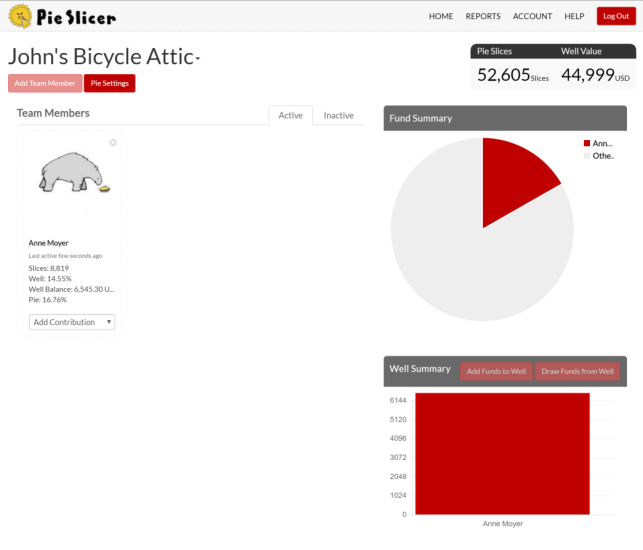Switch to the Inactive tab
The width and height of the screenshot is (643, 550).
coord(338,115)
